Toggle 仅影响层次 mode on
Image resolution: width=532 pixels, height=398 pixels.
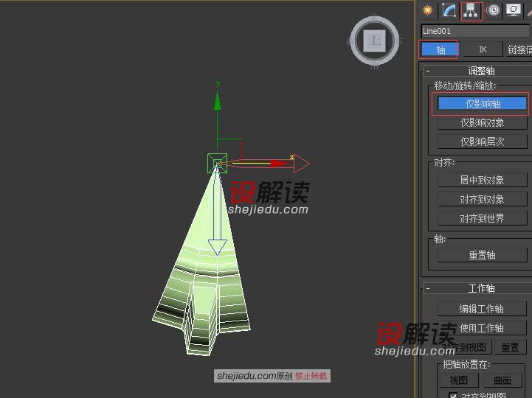point(482,142)
